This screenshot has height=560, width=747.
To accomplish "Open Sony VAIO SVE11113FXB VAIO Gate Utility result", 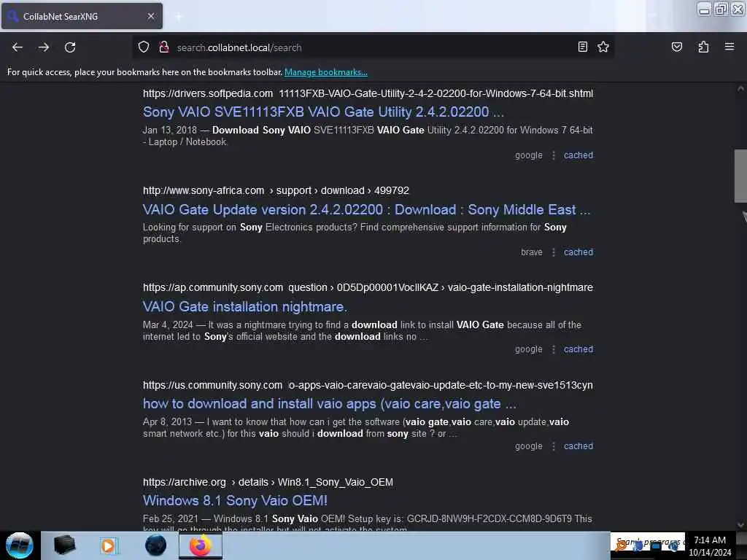I will (323, 112).
